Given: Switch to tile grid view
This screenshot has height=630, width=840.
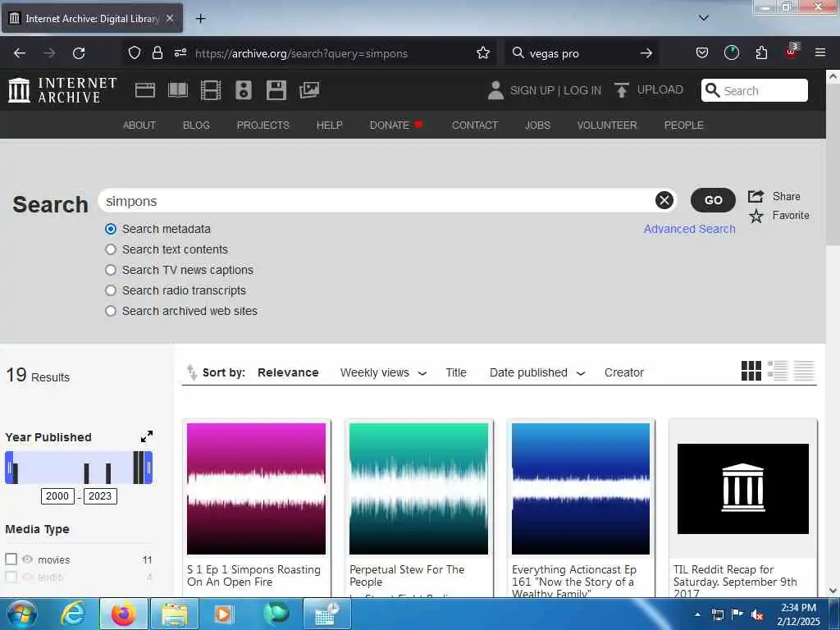Looking at the screenshot, I should (751, 371).
